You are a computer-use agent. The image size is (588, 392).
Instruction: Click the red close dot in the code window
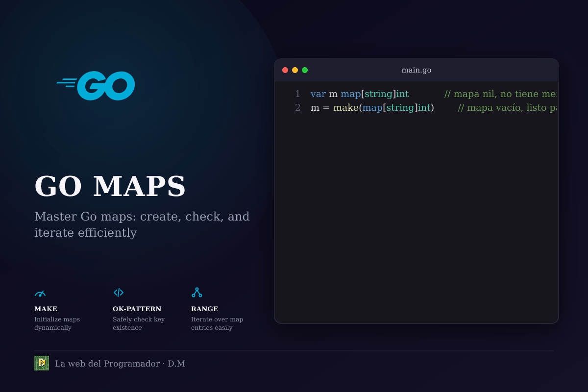click(285, 70)
